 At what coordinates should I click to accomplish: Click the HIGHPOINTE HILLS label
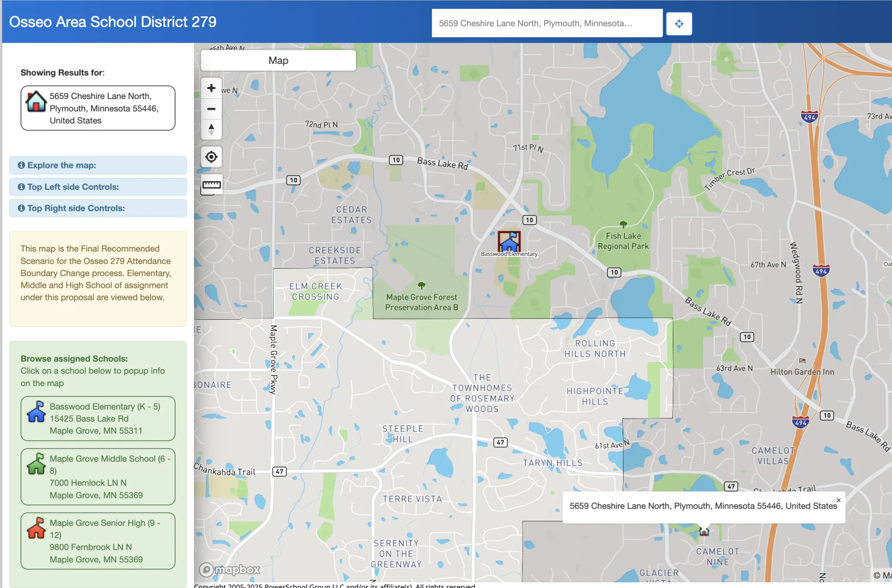point(595,396)
